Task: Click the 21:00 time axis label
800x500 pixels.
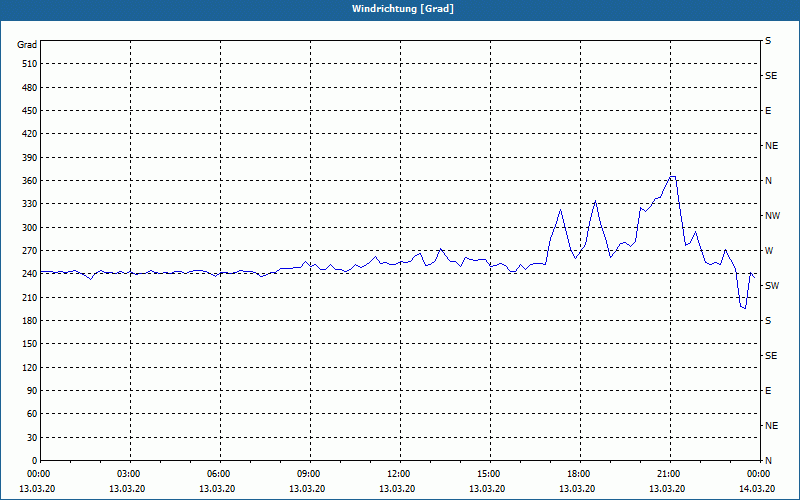Action: click(x=668, y=473)
